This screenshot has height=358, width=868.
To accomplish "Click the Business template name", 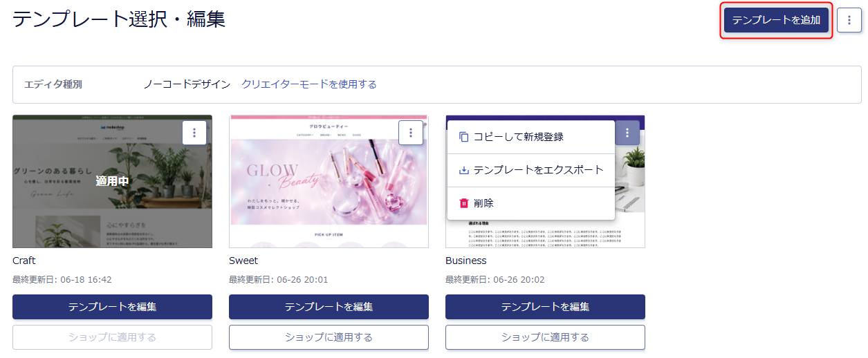I will click(466, 261).
